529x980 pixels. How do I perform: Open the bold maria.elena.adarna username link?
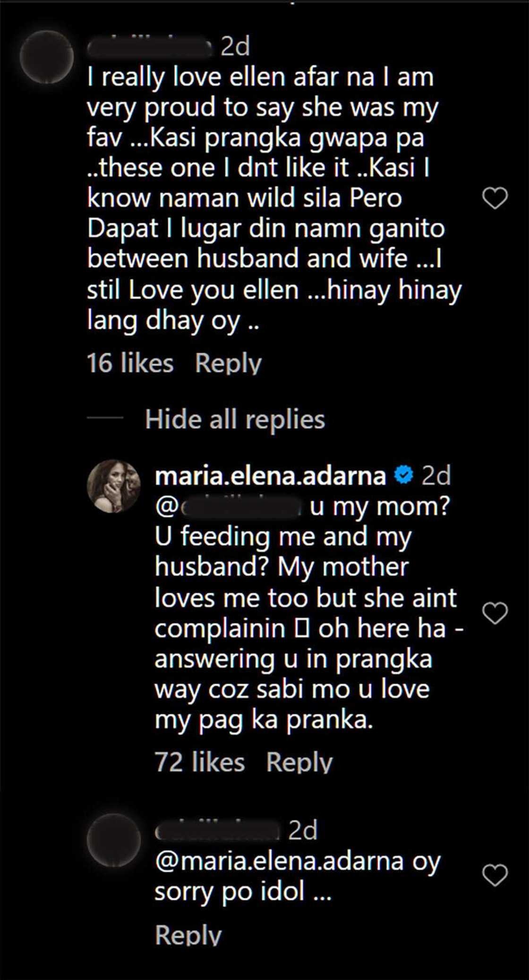[x=270, y=476]
